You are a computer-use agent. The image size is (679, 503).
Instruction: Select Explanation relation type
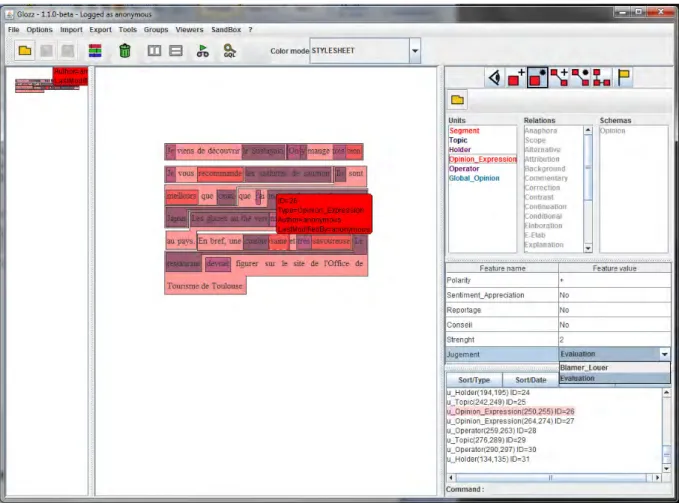point(544,245)
